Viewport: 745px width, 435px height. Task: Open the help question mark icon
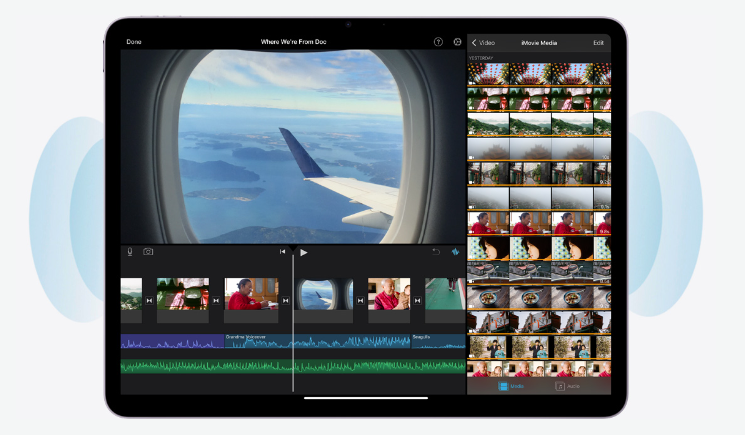[438, 42]
